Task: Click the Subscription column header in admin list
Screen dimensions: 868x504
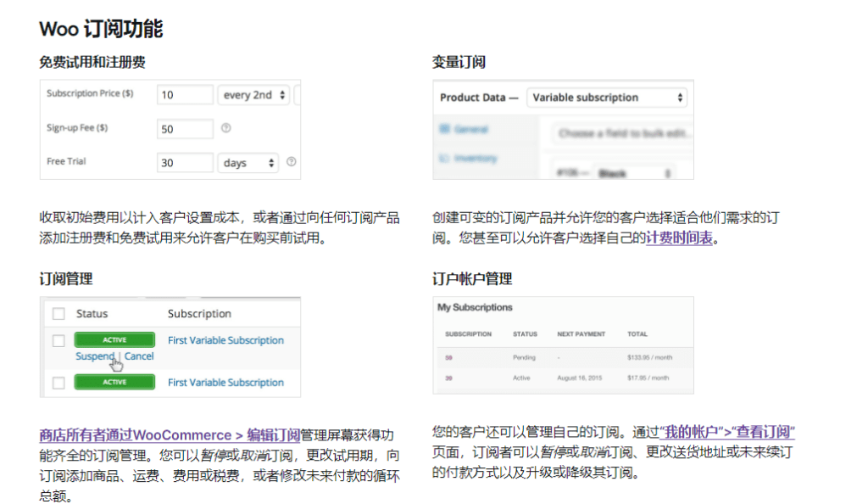Action: point(199,313)
